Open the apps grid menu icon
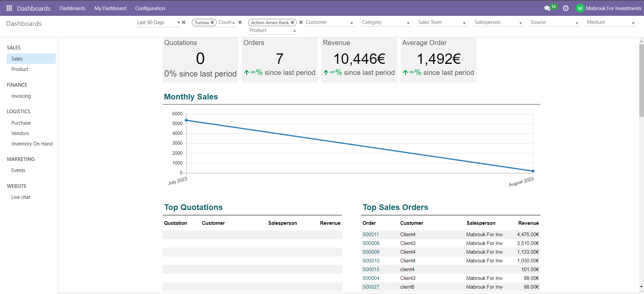This screenshot has width=644, height=294. (9, 8)
